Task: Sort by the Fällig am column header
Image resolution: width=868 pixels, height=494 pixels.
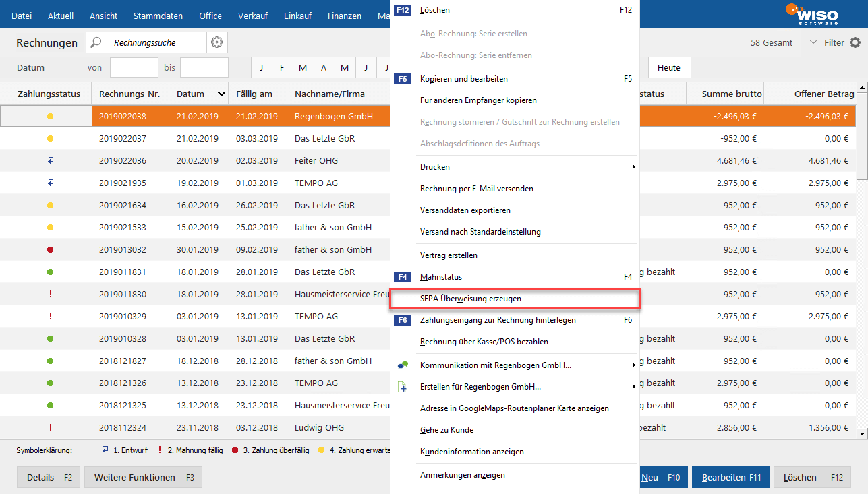Action: (x=258, y=94)
